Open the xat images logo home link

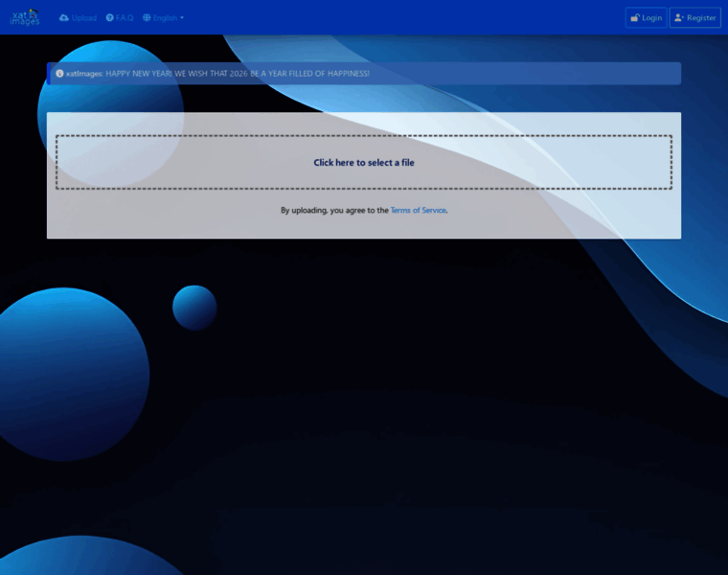coord(25,17)
